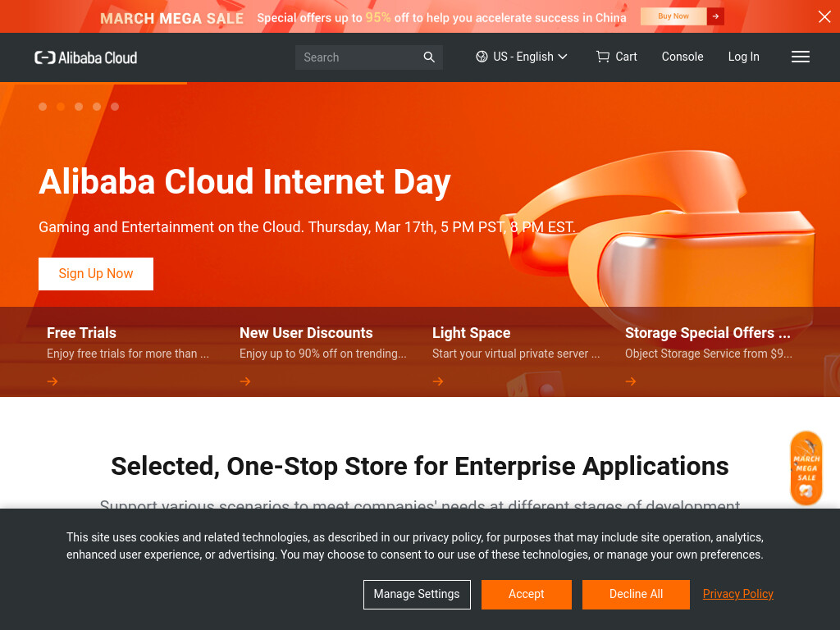Image resolution: width=840 pixels, height=630 pixels.
Task: Open the Free Trials card title
Action: [81, 333]
